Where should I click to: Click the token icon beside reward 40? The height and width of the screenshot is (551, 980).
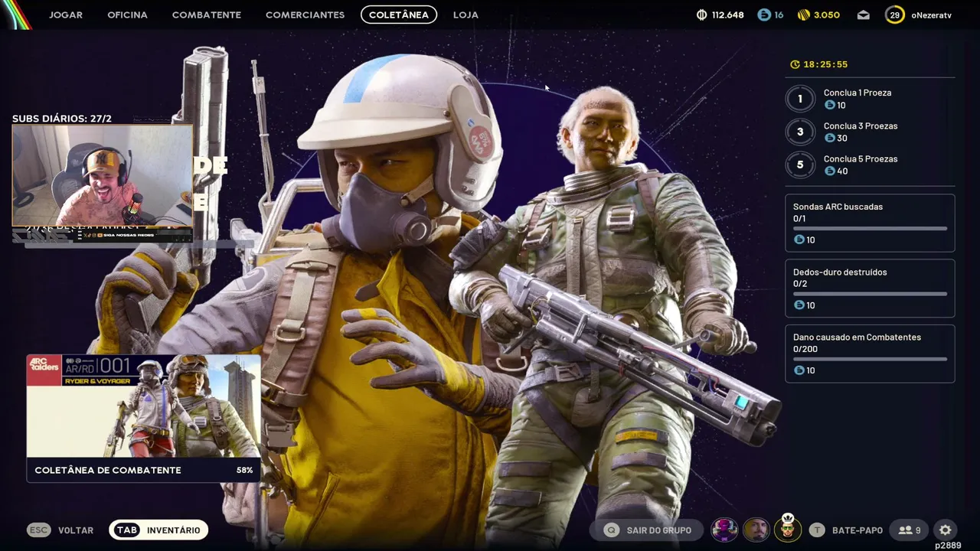(x=829, y=171)
